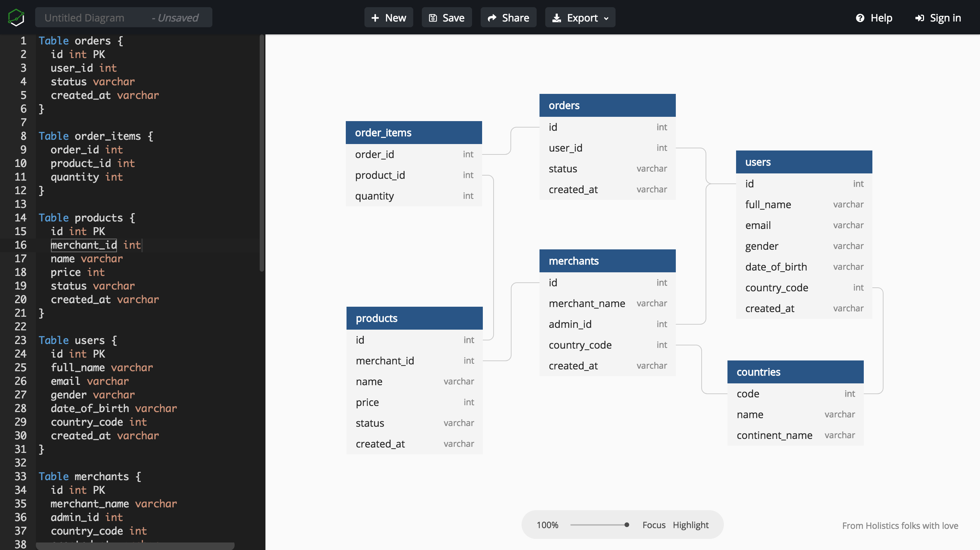Toggle Focus mode on canvas
The image size is (980, 550).
click(654, 525)
